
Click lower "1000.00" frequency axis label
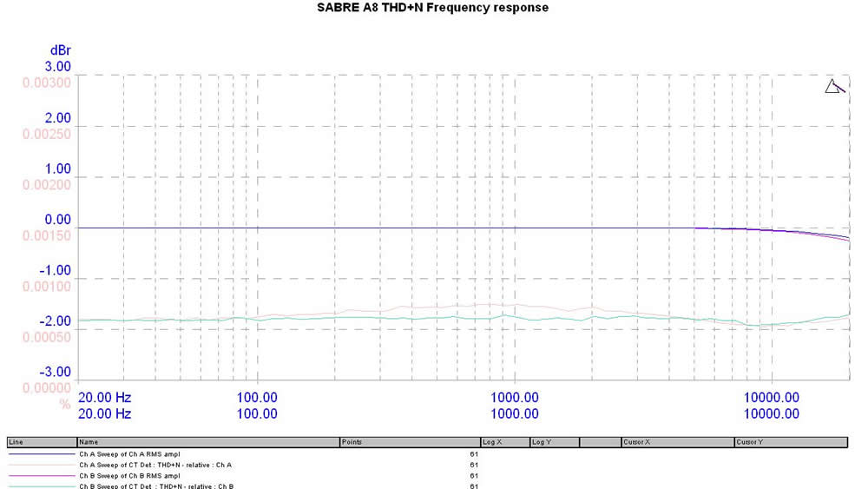tap(514, 414)
